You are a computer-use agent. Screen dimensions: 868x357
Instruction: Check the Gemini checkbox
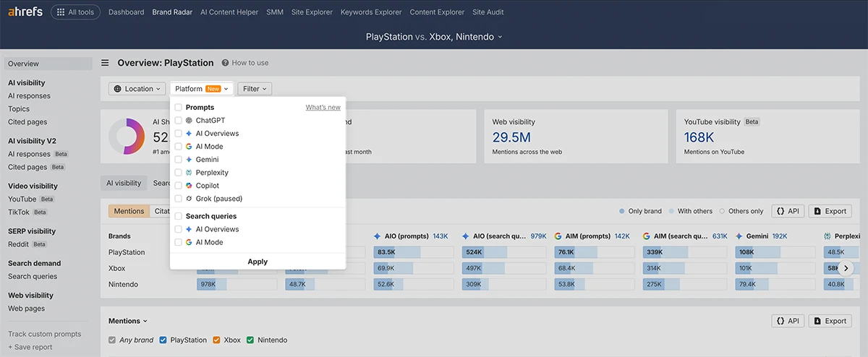(x=179, y=160)
